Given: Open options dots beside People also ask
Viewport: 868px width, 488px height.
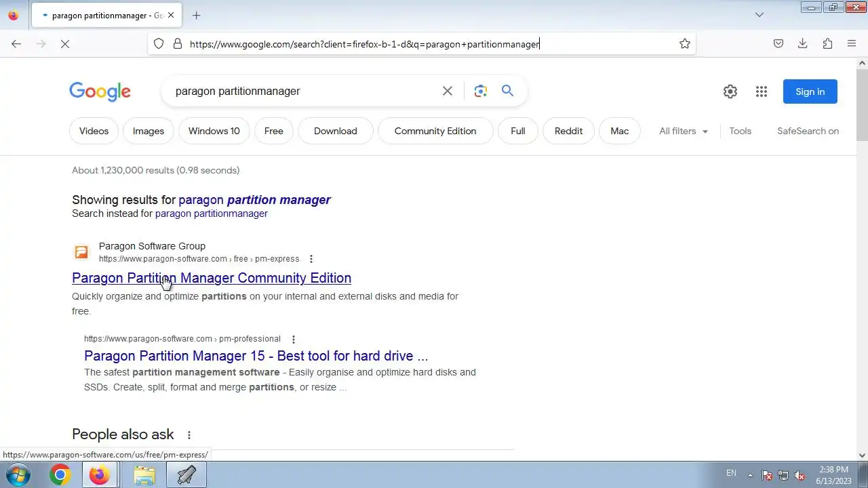Looking at the screenshot, I should click(189, 435).
